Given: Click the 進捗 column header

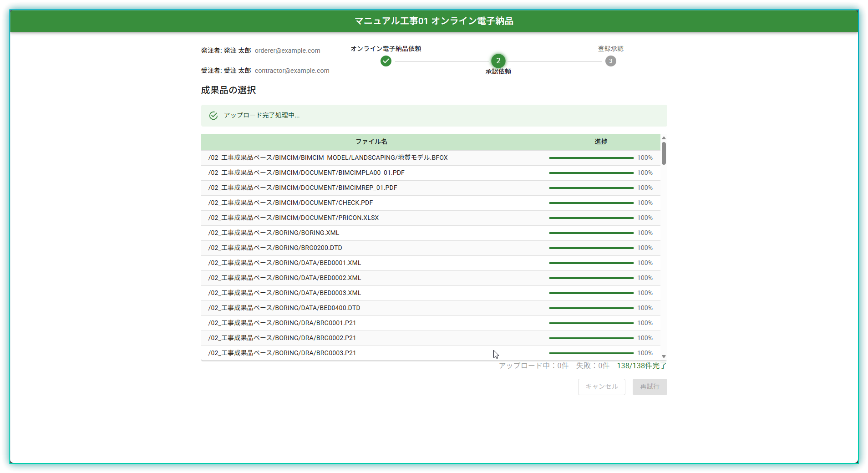Looking at the screenshot, I should click(601, 142).
